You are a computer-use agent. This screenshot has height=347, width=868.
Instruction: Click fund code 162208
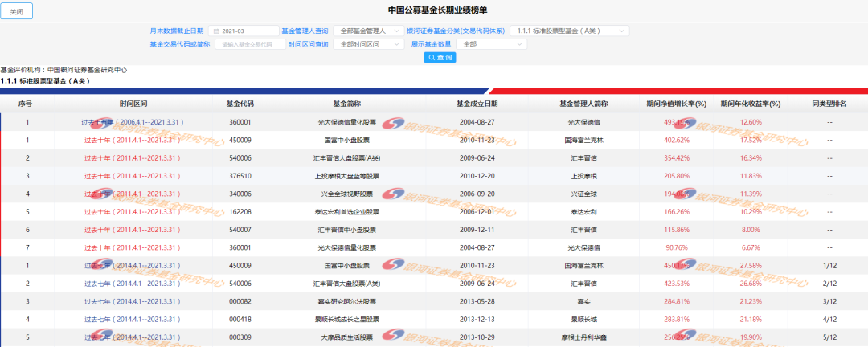(x=240, y=212)
